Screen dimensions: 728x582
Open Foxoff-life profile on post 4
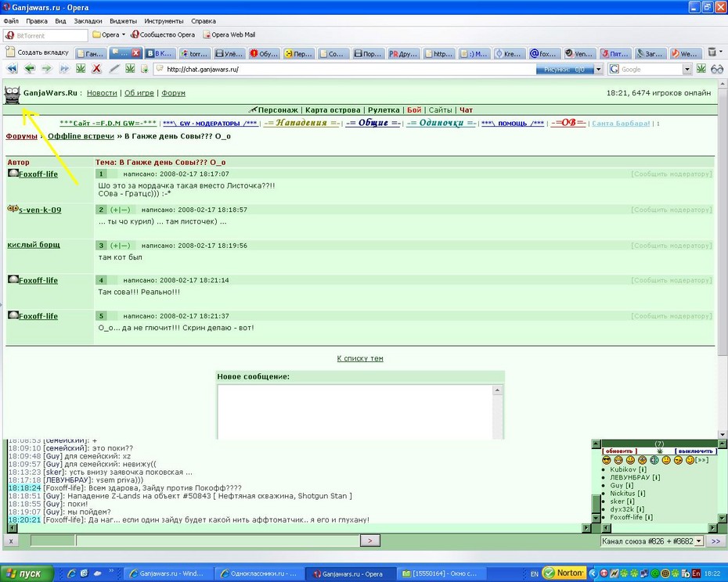click(38, 280)
